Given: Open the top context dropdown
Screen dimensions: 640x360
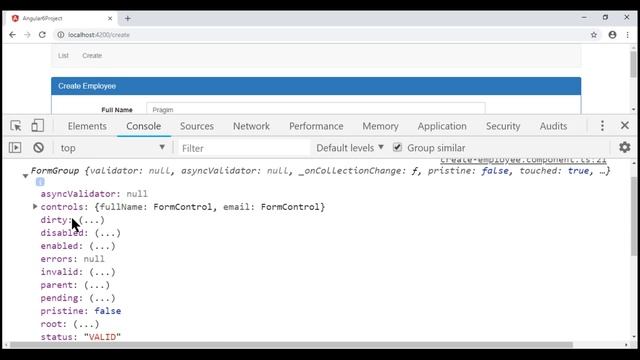Looking at the screenshot, I should tap(112, 148).
